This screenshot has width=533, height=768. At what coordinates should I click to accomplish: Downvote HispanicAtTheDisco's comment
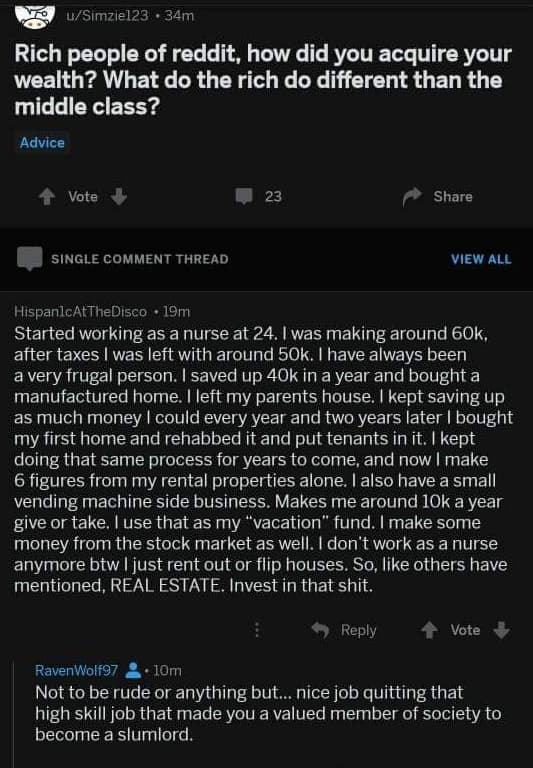[501, 630]
